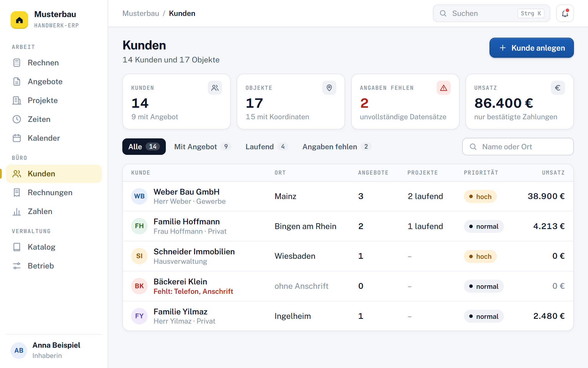
Task: Open the Katalog page
Action: tap(54, 247)
